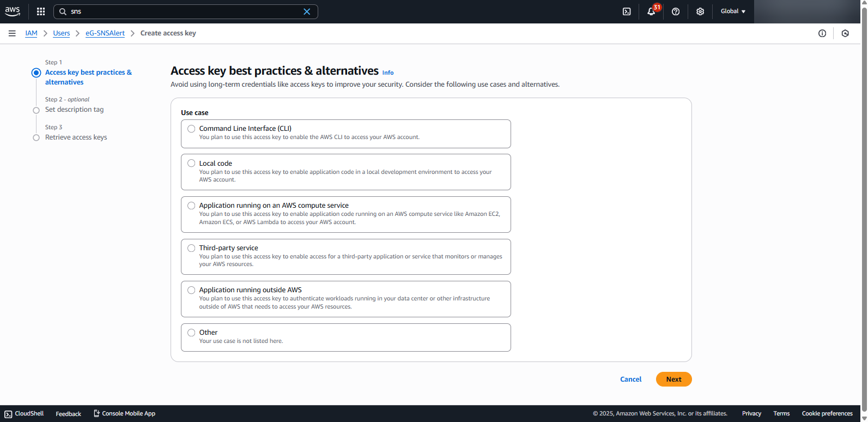The height and width of the screenshot is (422, 868).
Task: Select Command Line Interface (CLI) option
Action: point(191,129)
